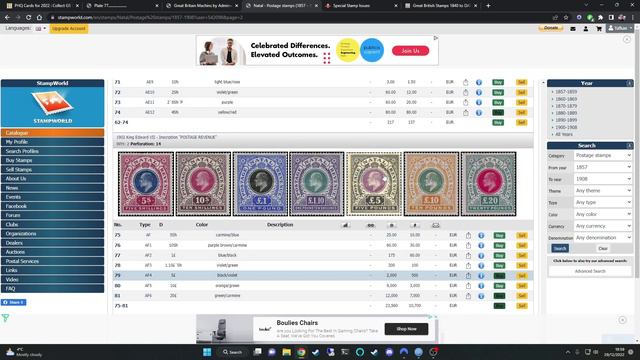Click Upgrade Account button
Viewport: 640px width, 360px height.
69,29
